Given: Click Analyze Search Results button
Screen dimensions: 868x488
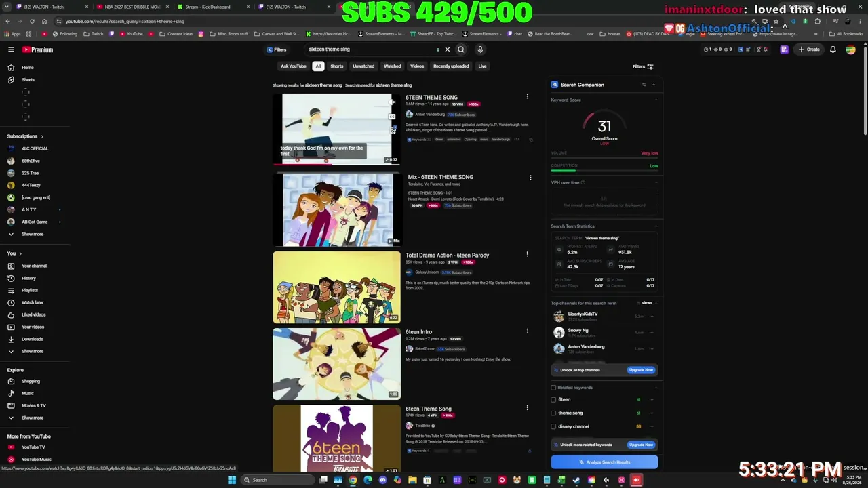Looking at the screenshot, I should (x=604, y=462).
